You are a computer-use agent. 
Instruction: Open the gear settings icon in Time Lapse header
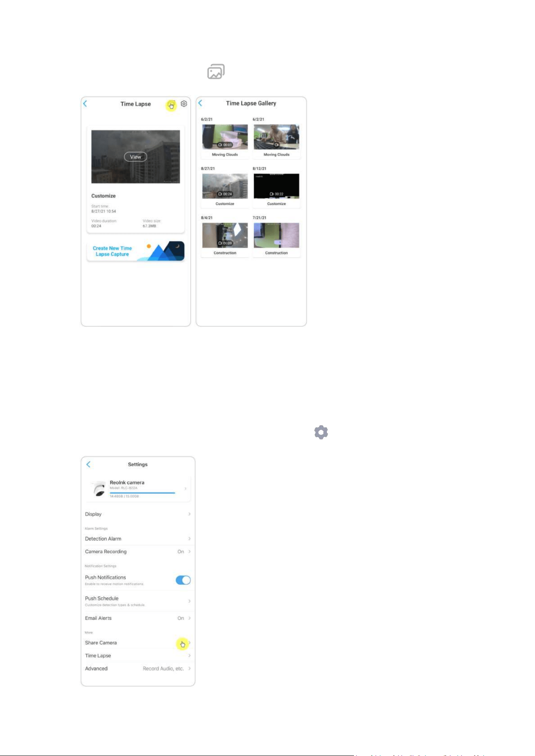coord(184,104)
